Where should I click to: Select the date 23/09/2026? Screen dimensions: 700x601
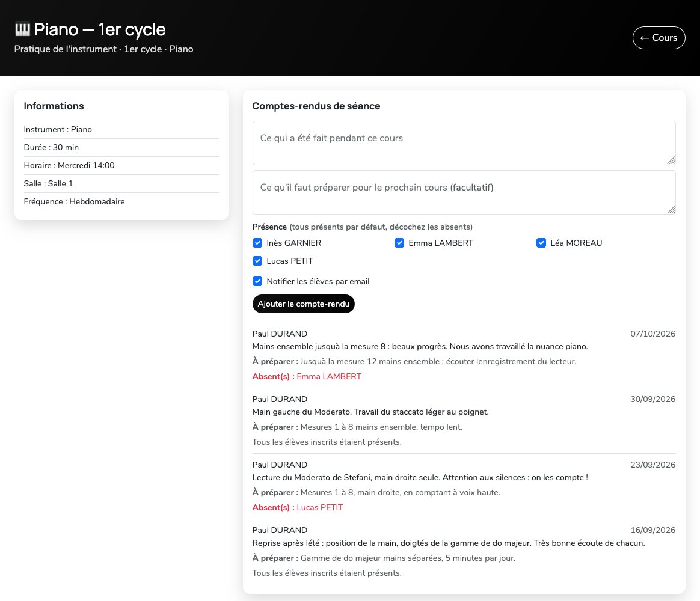652,465
